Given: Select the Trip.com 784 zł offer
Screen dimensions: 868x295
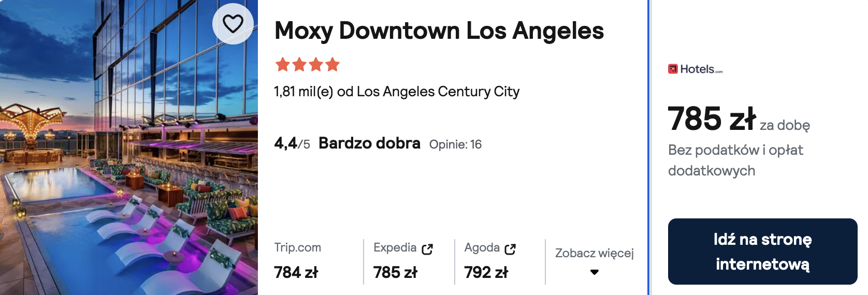Looking at the screenshot, I should pyautogui.click(x=298, y=261).
